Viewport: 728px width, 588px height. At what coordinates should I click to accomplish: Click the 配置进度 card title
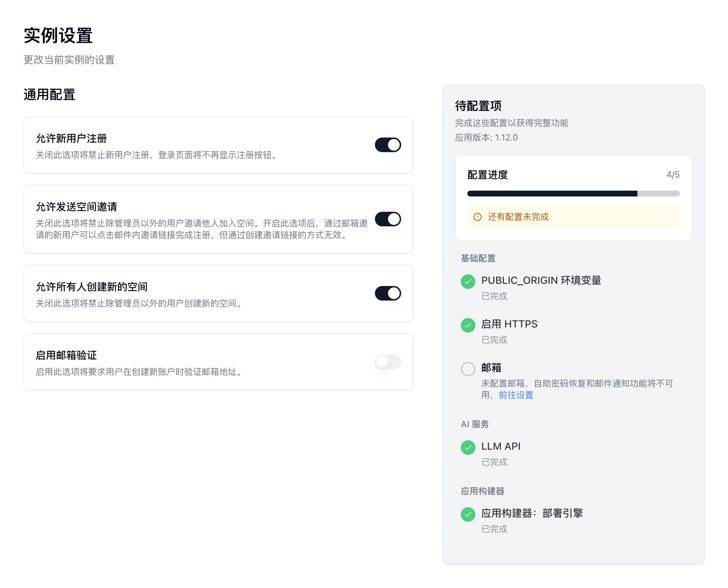(488, 175)
